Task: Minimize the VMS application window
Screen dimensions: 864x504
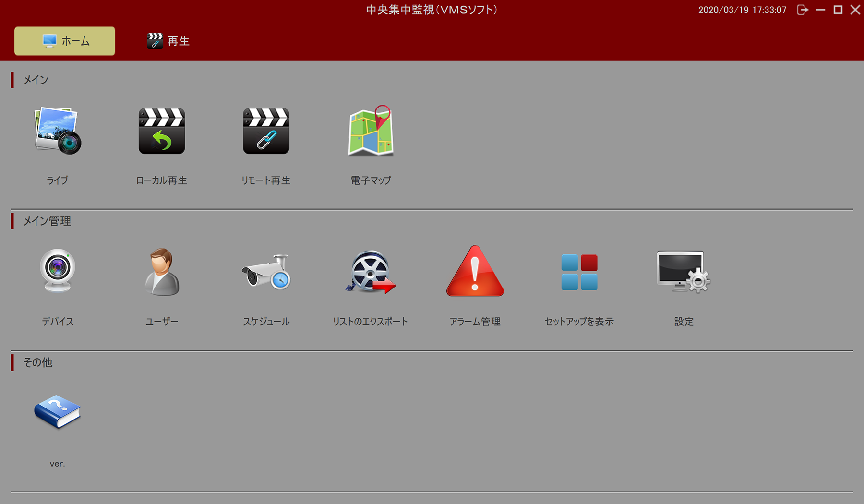Action: 820,10
